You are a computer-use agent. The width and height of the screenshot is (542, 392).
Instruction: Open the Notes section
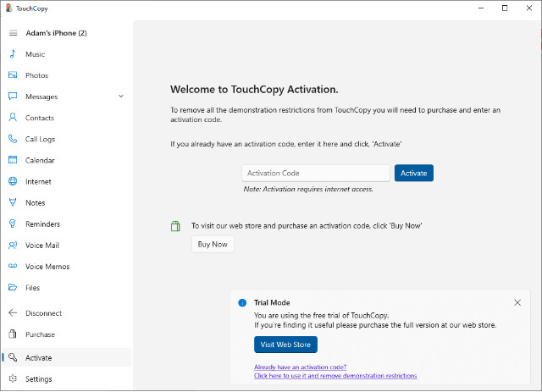[67, 203]
